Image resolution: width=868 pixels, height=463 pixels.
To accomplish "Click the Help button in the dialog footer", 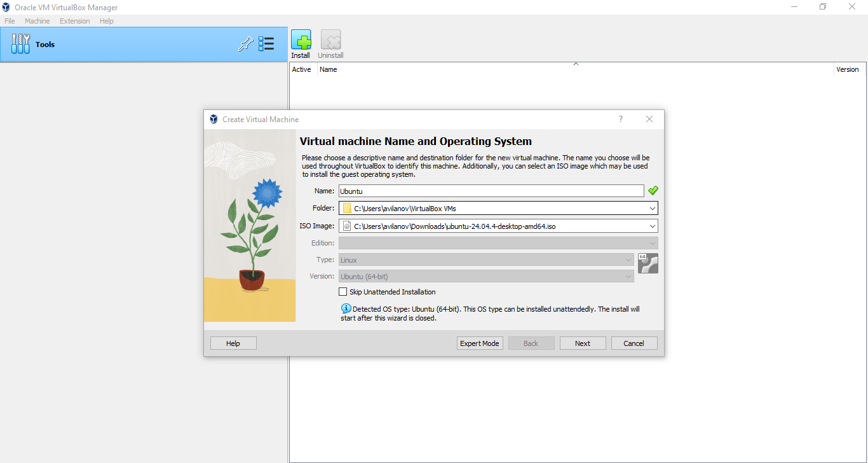I will tap(233, 343).
